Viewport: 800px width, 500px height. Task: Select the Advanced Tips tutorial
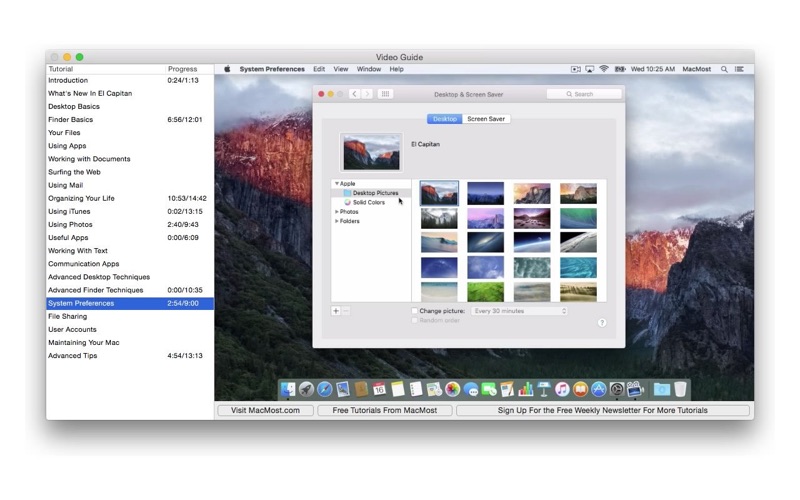130,356
